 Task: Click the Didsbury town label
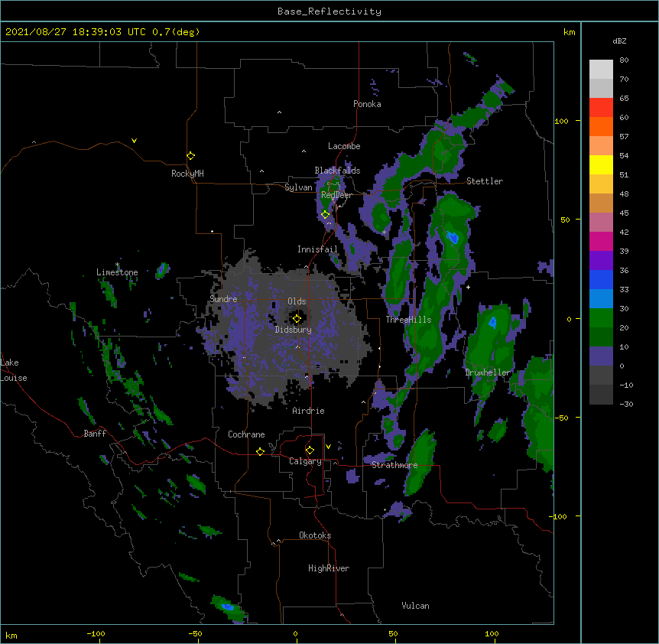click(x=294, y=330)
